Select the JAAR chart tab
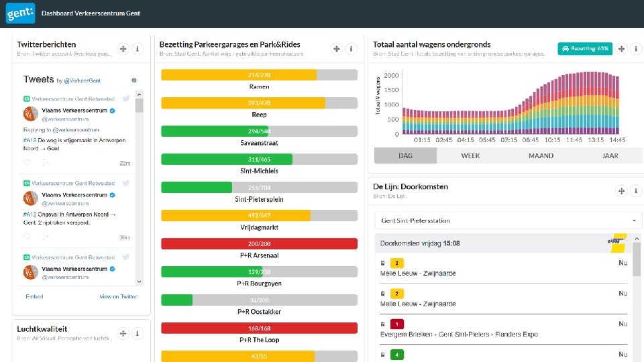The width and height of the screenshot is (644, 362). [x=610, y=156]
